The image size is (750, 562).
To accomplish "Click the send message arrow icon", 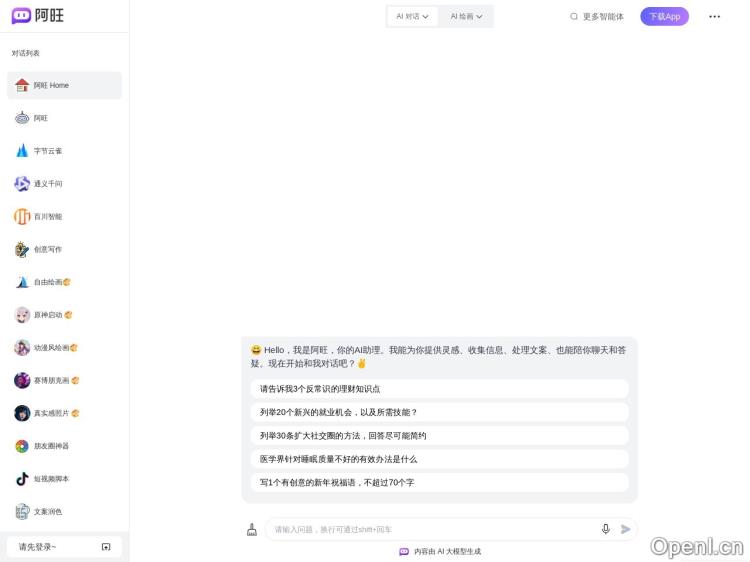I will coord(625,529).
